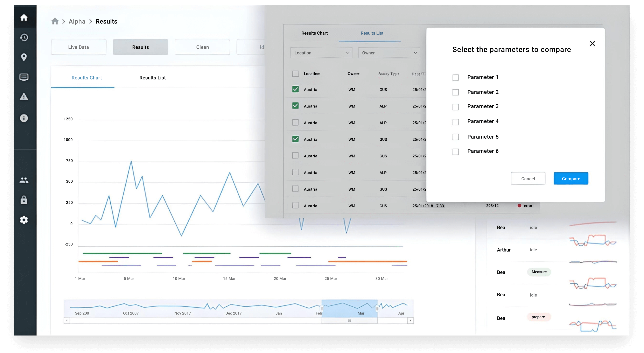Open the Monitor display icon in sidebar

tap(24, 77)
